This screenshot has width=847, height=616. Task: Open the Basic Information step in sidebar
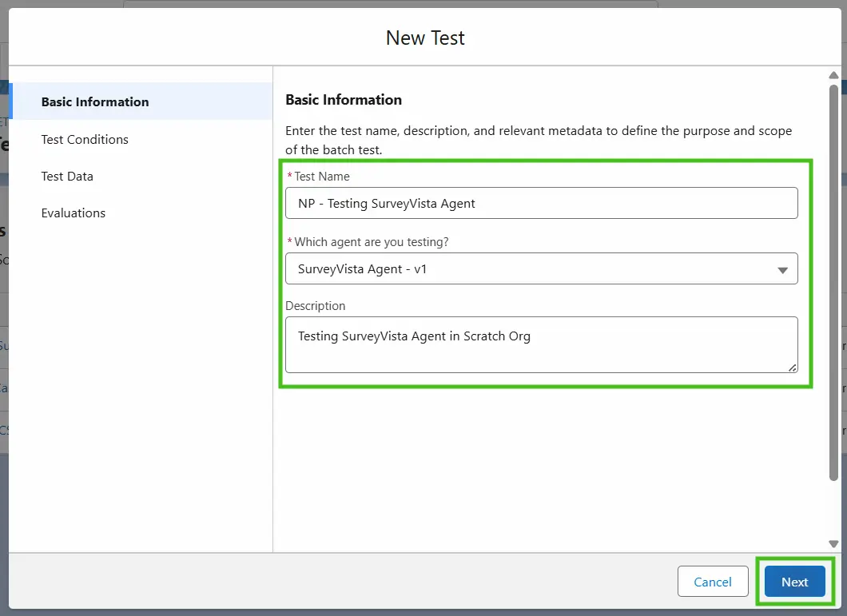point(95,101)
